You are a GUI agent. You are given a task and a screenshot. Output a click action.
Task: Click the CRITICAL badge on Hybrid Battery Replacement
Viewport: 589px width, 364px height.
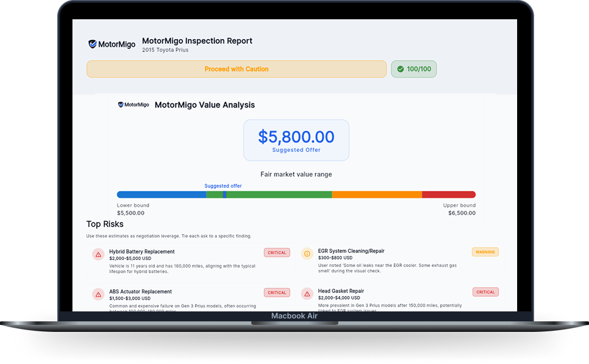tap(277, 252)
